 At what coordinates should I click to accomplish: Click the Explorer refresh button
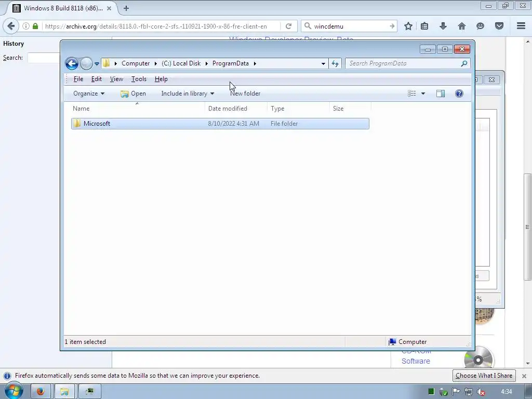click(x=335, y=63)
